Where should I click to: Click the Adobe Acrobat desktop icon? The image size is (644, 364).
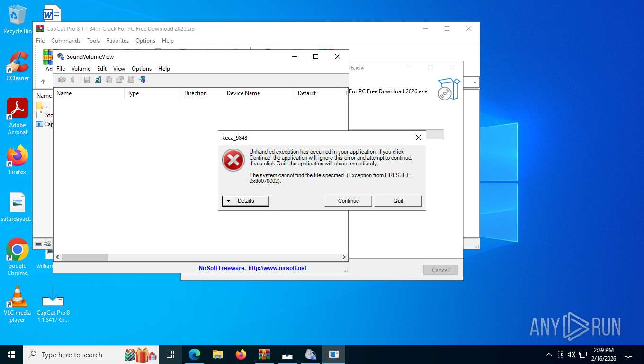coord(18,117)
